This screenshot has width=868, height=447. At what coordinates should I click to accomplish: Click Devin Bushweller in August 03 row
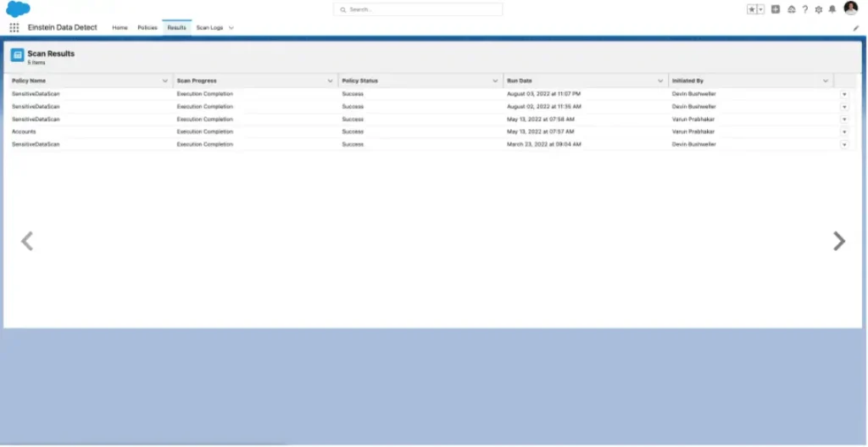click(x=693, y=94)
